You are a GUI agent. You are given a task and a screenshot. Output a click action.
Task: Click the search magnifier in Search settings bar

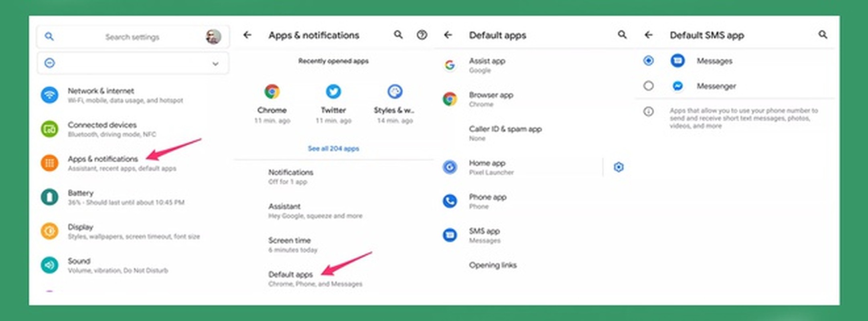[x=49, y=37]
